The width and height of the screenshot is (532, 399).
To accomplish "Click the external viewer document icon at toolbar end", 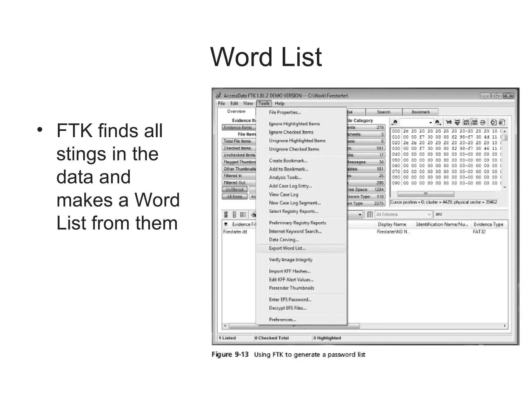I will click(x=502, y=122).
